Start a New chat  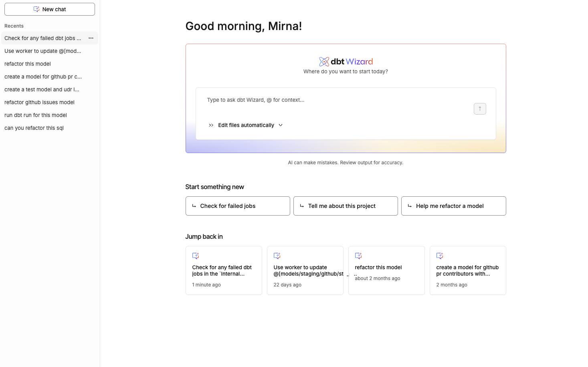[x=50, y=9]
